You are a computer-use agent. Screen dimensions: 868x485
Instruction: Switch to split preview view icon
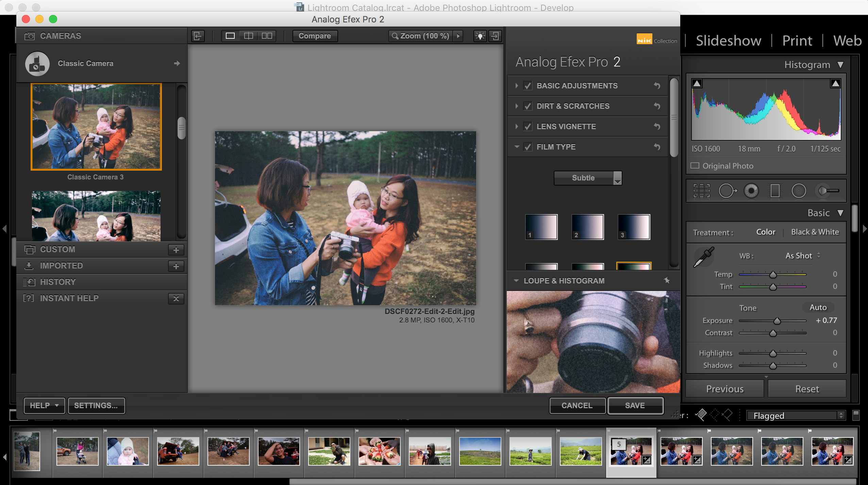249,36
